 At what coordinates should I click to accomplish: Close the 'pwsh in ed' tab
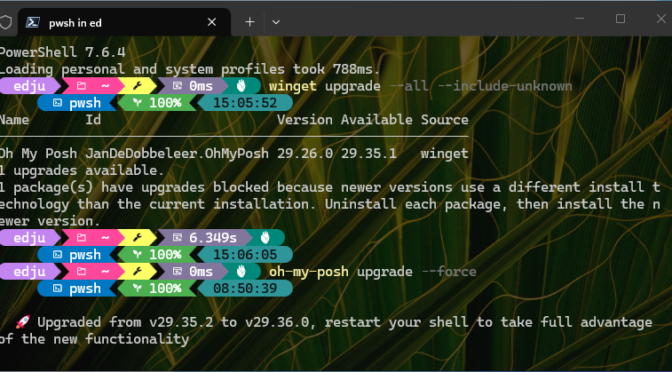click(x=212, y=22)
